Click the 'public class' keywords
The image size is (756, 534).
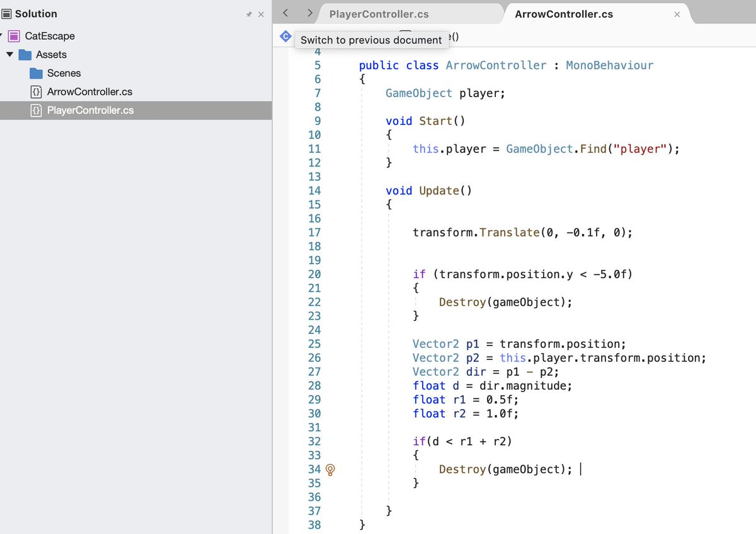[399, 66]
